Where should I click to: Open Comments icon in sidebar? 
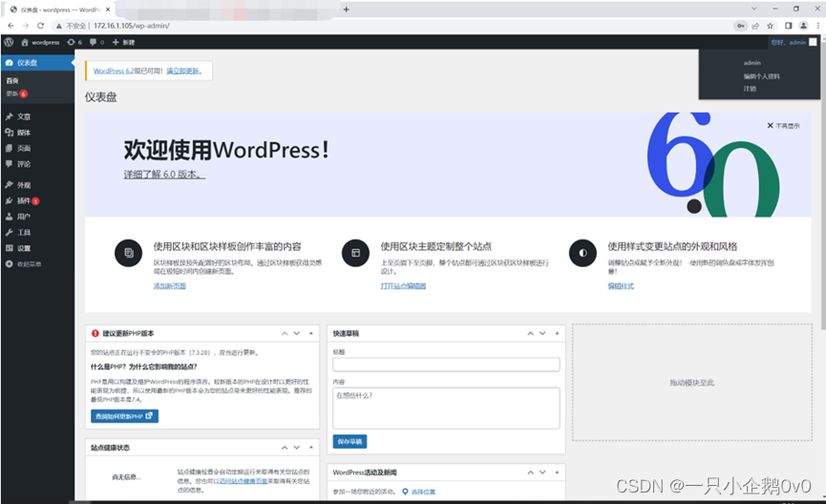9,164
